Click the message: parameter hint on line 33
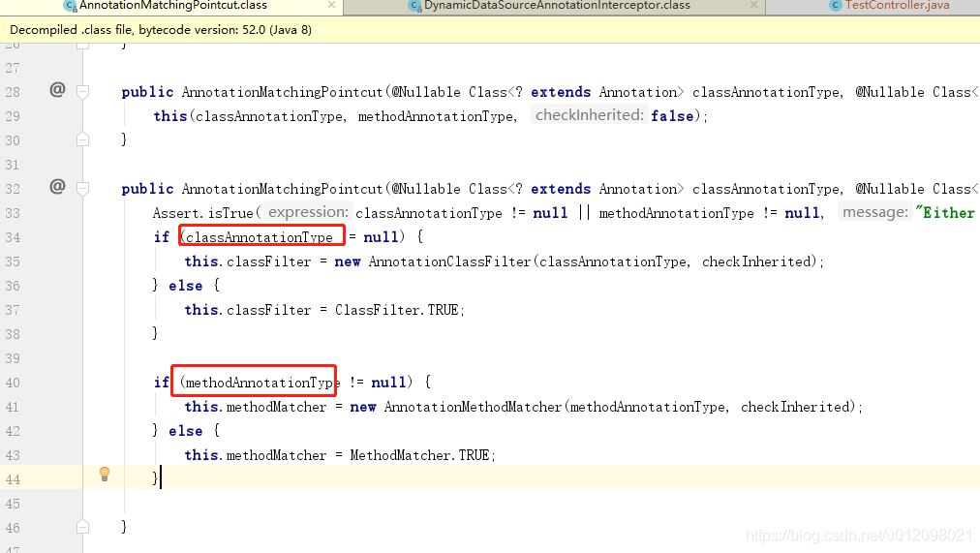The height and width of the screenshot is (553, 980). coord(874,212)
